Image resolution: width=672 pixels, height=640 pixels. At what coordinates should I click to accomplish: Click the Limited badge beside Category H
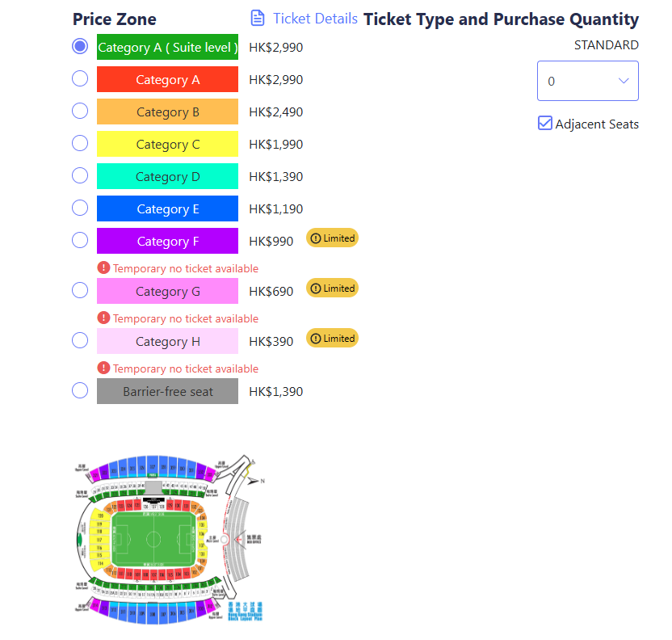[x=332, y=339]
